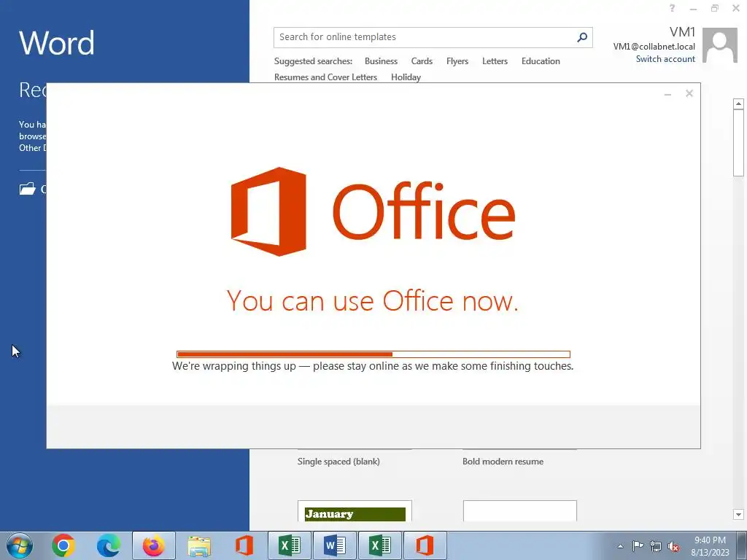
Task: Click the installation progress bar
Action: (x=373, y=354)
